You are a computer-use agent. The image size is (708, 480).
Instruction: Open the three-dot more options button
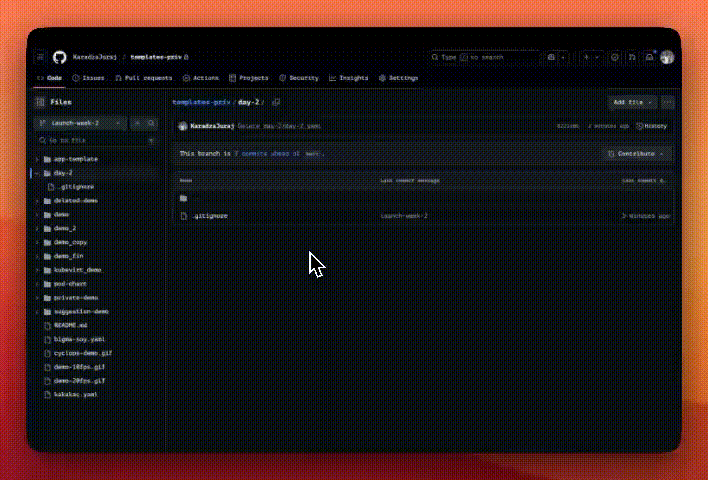(667, 102)
